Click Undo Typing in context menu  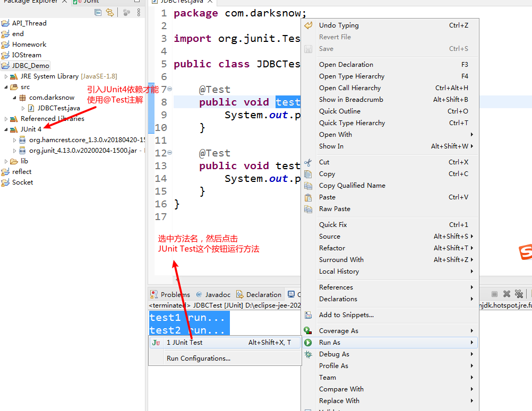pyautogui.click(x=390, y=25)
